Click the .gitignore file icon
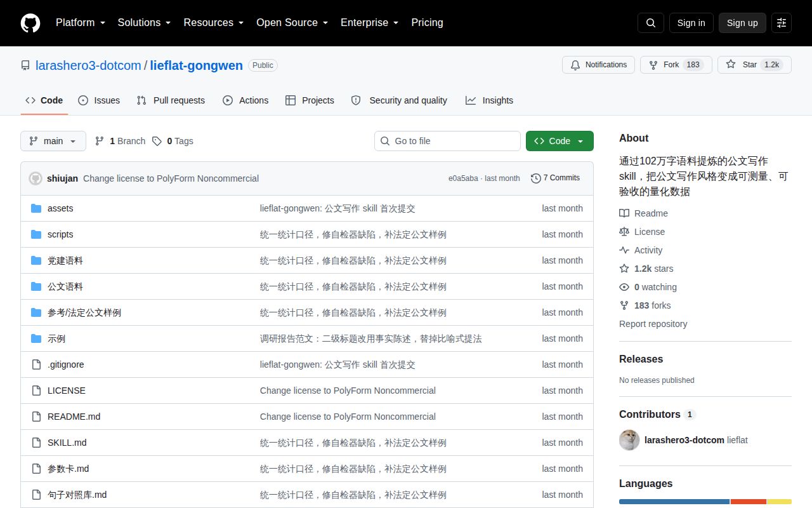 tap(36, 364)
